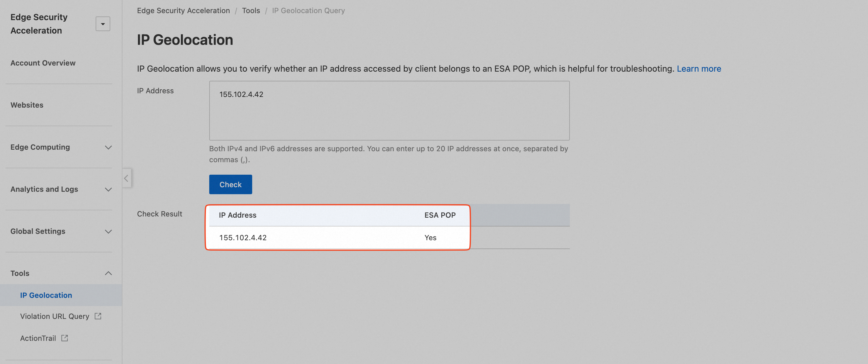
Task: Follow the Learn more link
Action: point(699,69)
